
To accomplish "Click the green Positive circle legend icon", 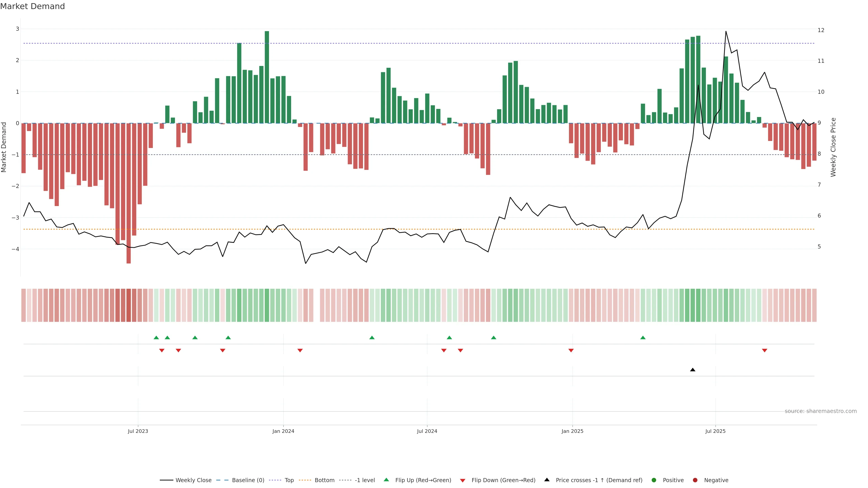I will pyautogui.click(x=654, y=480).
